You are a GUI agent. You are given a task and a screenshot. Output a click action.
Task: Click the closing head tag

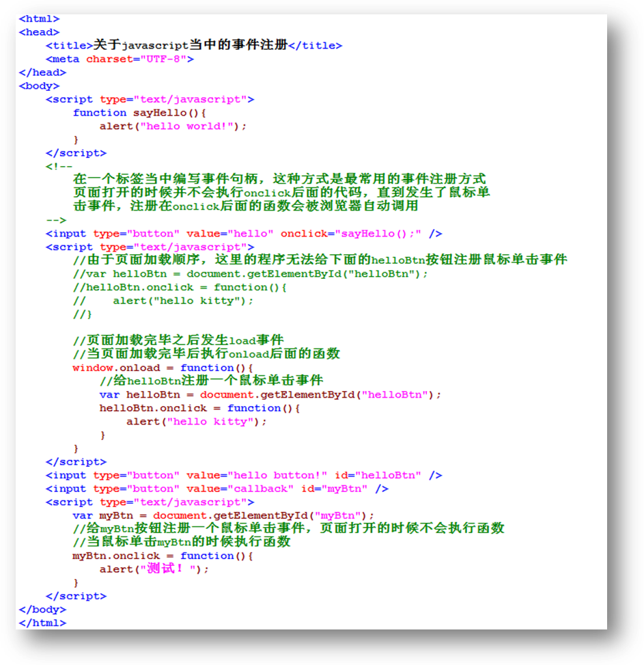pos(42,72)
